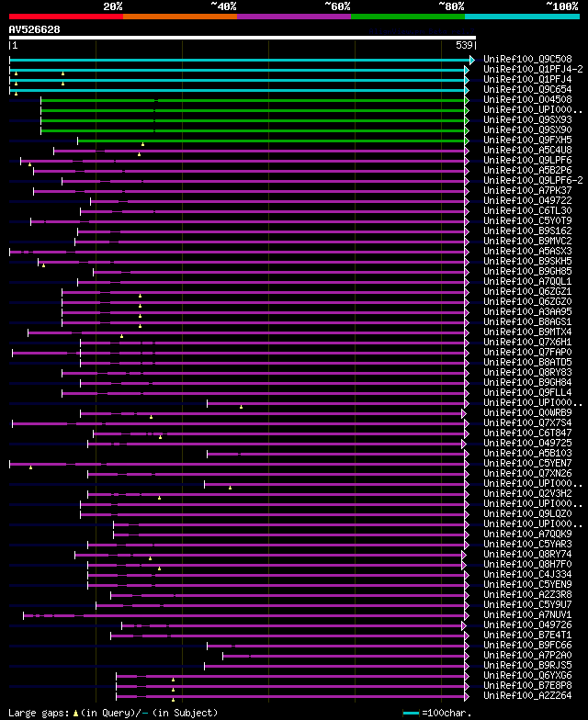
Task: Click the UniRef100_B9GH85 label
Action: [527, 272]
